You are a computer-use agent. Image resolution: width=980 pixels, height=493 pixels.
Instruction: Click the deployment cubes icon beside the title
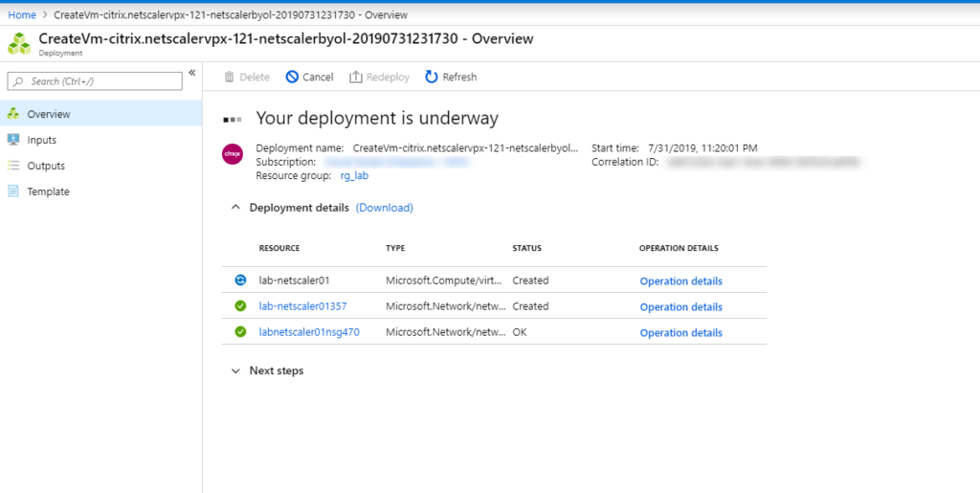click(19, 44)
